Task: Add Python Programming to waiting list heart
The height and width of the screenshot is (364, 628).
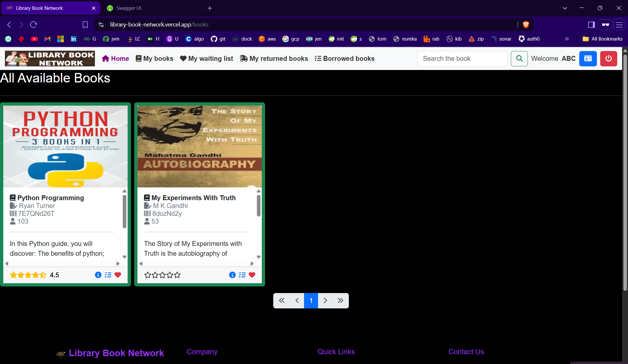Action: pos(118,275)
